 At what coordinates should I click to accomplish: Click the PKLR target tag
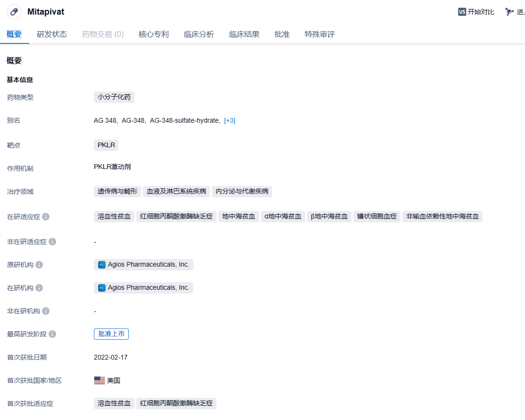[106, 145]
